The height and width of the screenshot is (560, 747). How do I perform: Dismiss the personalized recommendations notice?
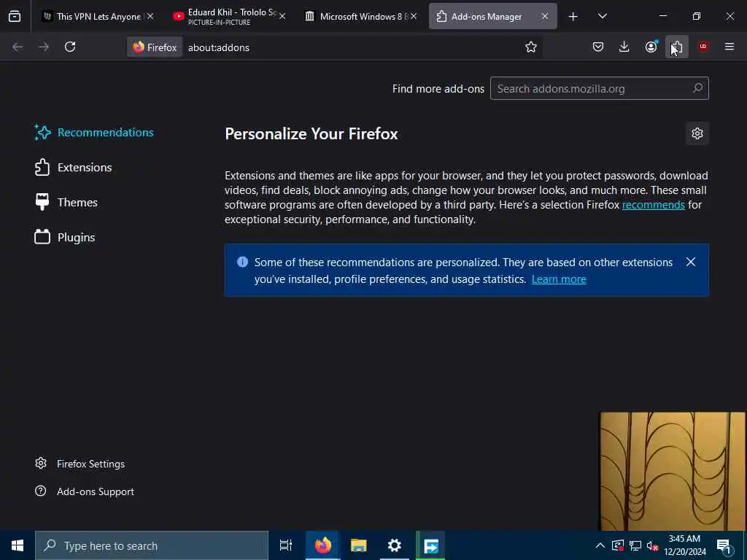tap(691, 262)
